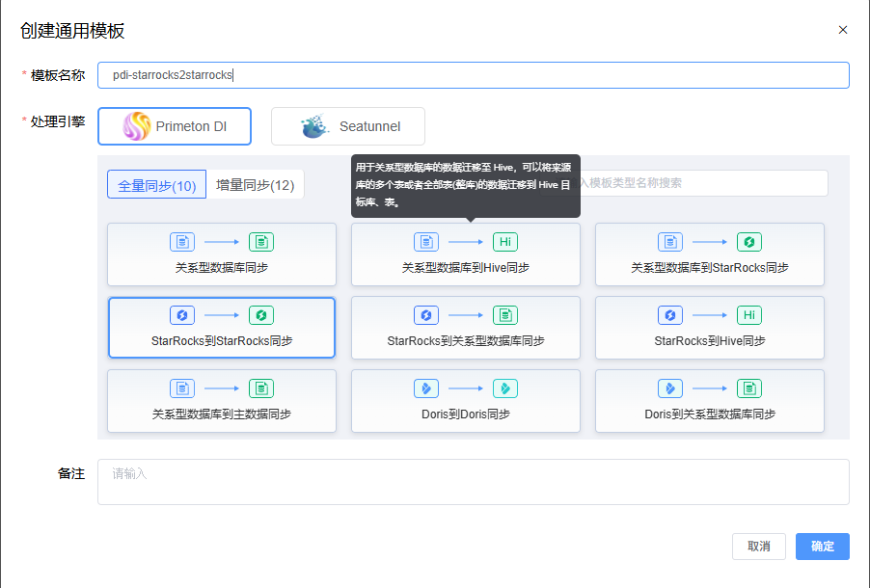Close the 创建通用模板 dialog
The width and height of the screenshot is (870, 588).
coord(843,30)
